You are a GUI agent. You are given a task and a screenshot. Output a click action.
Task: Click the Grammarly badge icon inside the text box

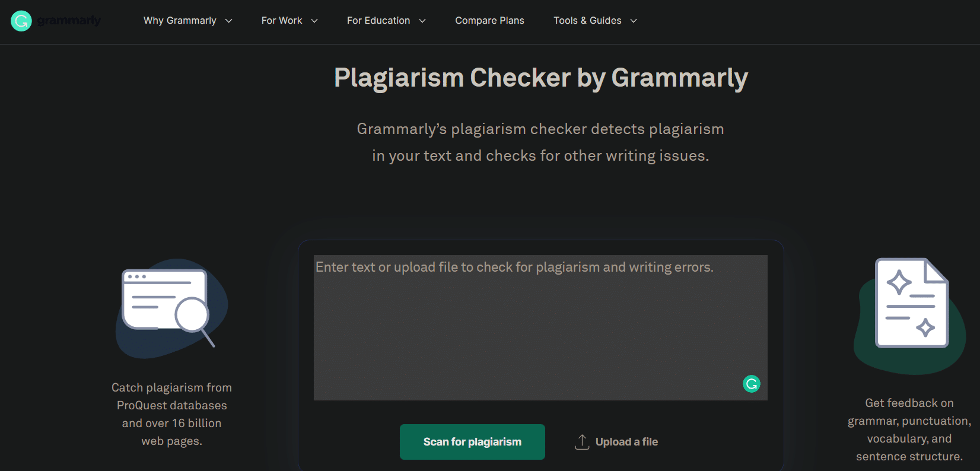click(752, 384)
